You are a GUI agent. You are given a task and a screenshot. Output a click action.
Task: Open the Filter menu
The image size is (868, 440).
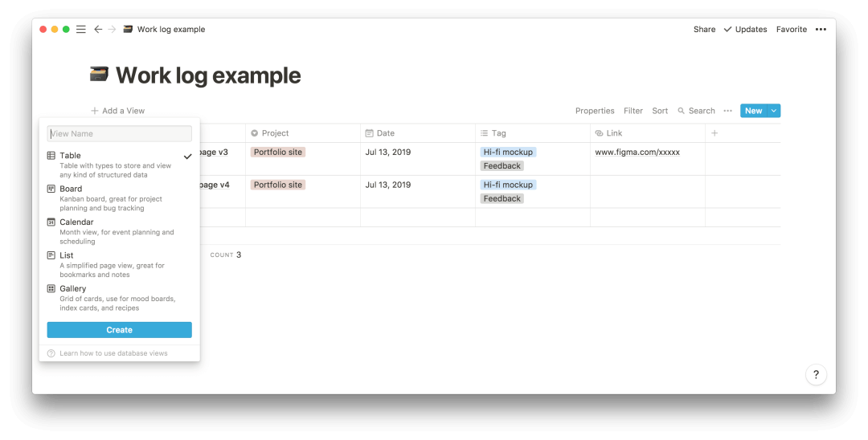tap(633, 111)
